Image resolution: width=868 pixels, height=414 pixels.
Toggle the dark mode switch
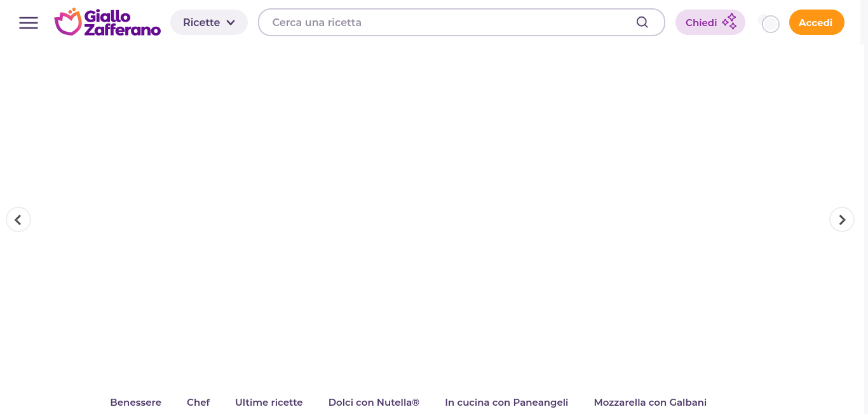[x=770, y=24]
